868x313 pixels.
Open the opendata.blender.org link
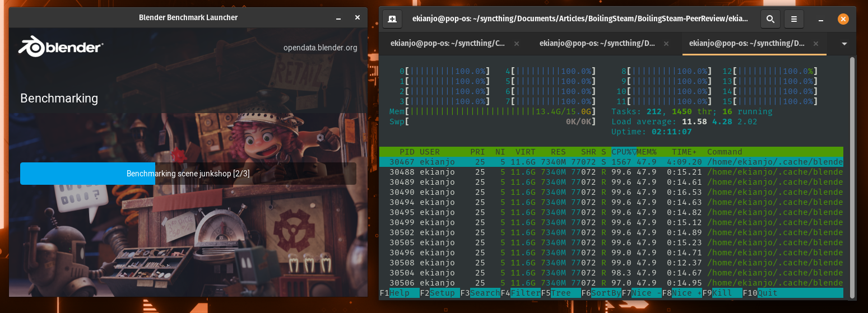pyautogui.click(x=320, y=48)
